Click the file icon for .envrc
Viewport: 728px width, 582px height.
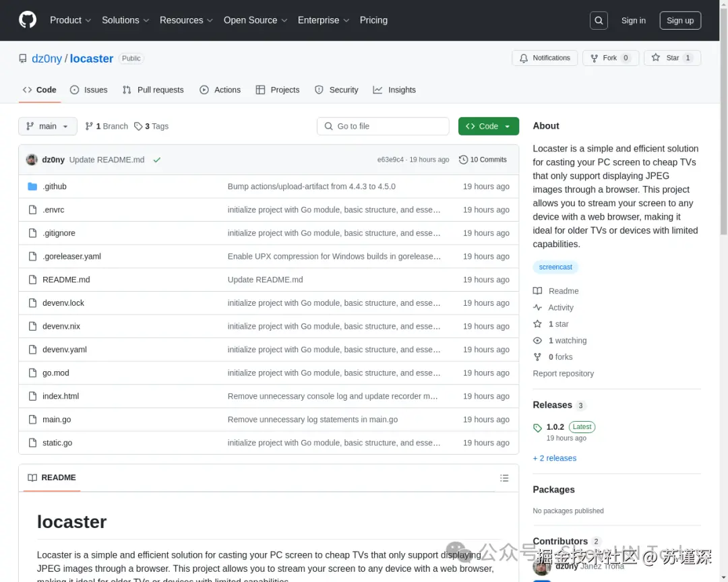pos(32,209)
